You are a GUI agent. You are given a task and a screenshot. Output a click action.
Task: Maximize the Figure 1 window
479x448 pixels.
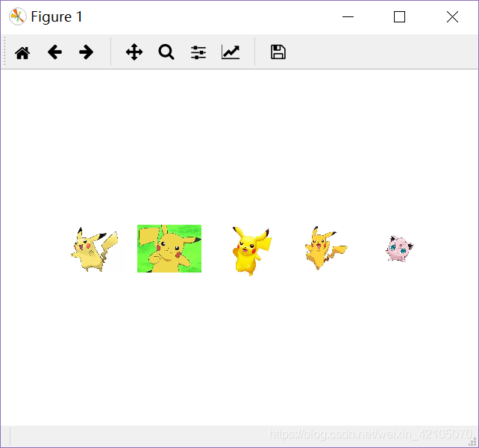(400, 17)
